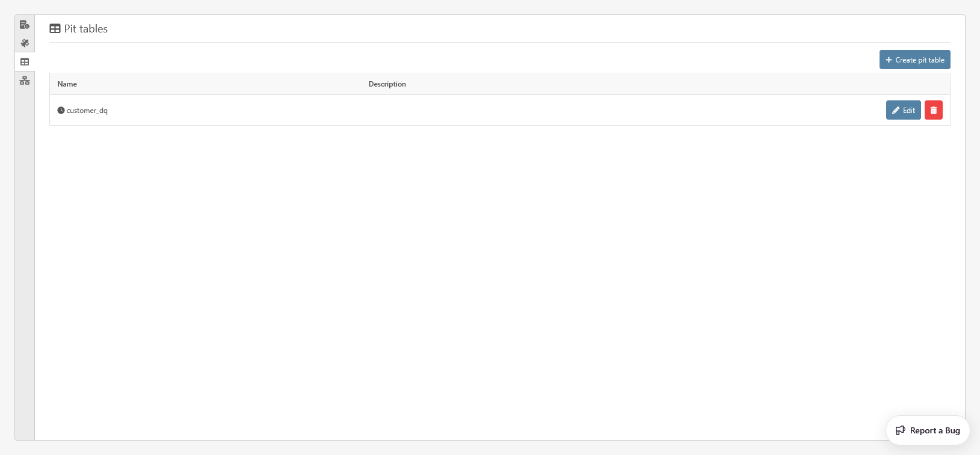
Task: Open the hierarchy diagram sidebar tab
Action: coord(25,81)
